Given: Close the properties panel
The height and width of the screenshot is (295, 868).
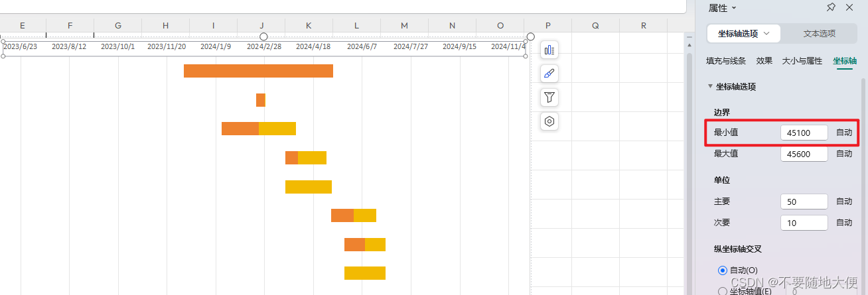Looking at the screenshot, I should click(849, 7).
